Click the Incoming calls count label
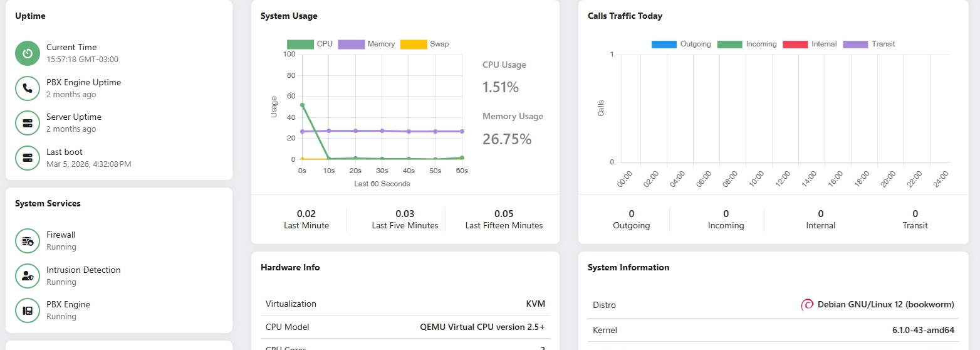980x350 pixels. 726,225
